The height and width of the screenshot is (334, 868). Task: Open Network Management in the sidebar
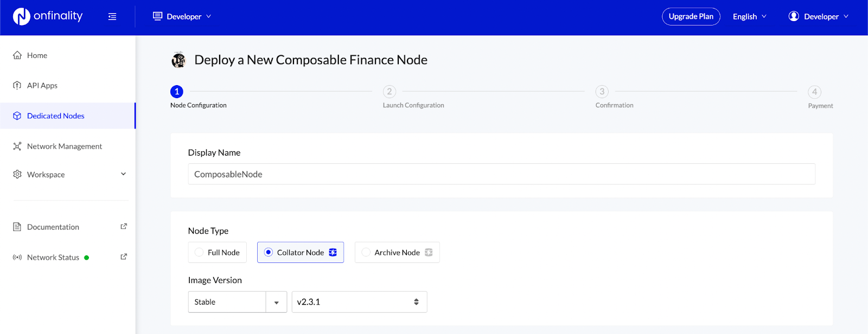point(68,146)
